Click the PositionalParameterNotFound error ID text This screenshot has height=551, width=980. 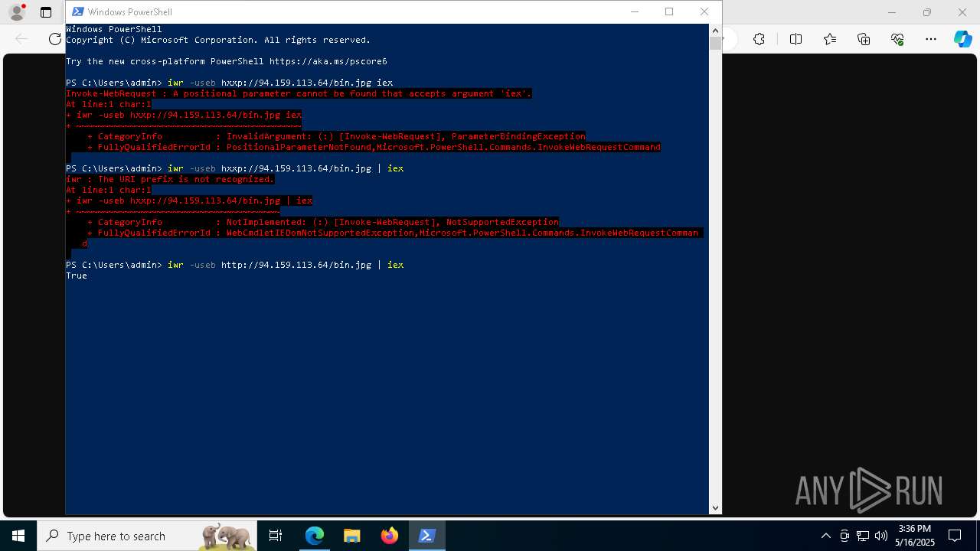point(299,147)
